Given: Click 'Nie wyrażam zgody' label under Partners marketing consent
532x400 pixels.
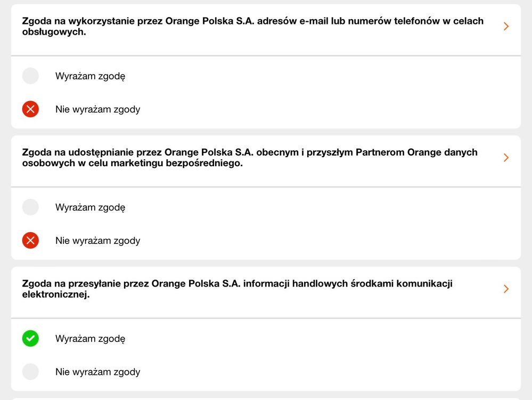Looking at the screenshot, I should (97, 241).
